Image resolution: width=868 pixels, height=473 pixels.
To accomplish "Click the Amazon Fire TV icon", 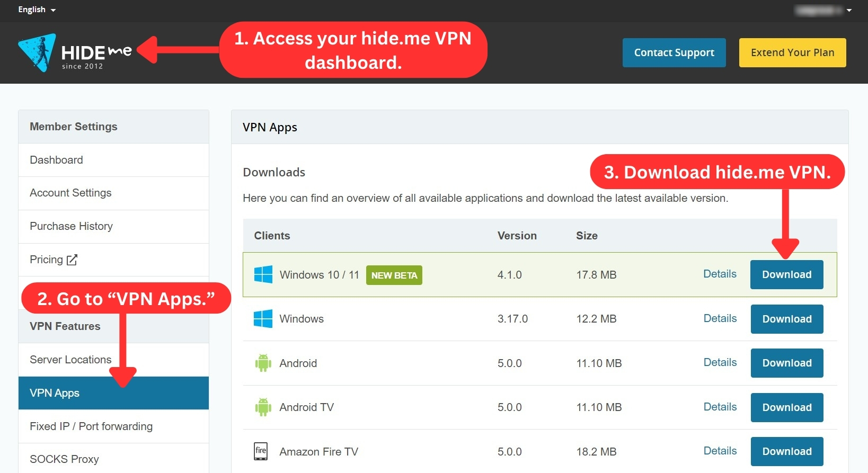I will (261, 451).
